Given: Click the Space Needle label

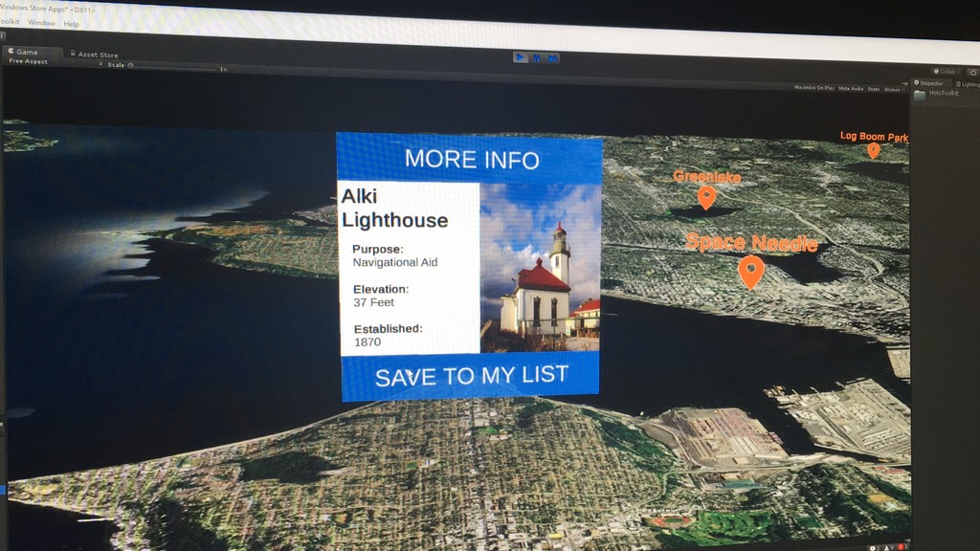Looking at the screenshot, I should pos(751,242).
